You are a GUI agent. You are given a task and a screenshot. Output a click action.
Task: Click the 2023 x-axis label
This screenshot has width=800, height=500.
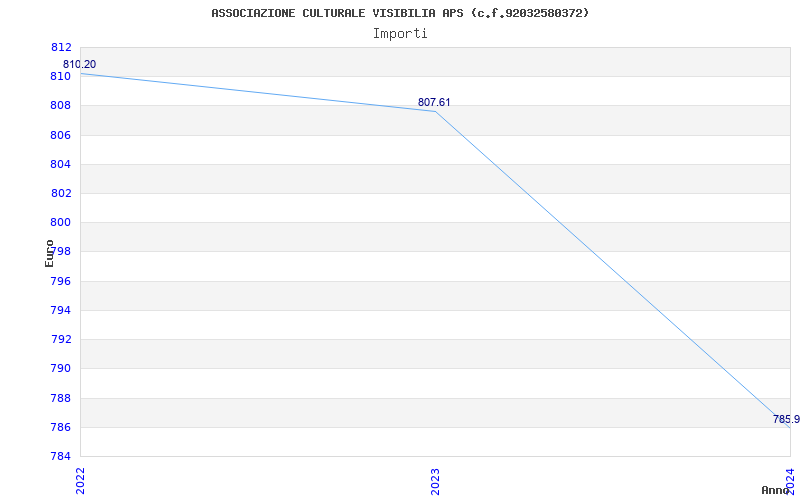click(x=435, y=481)
